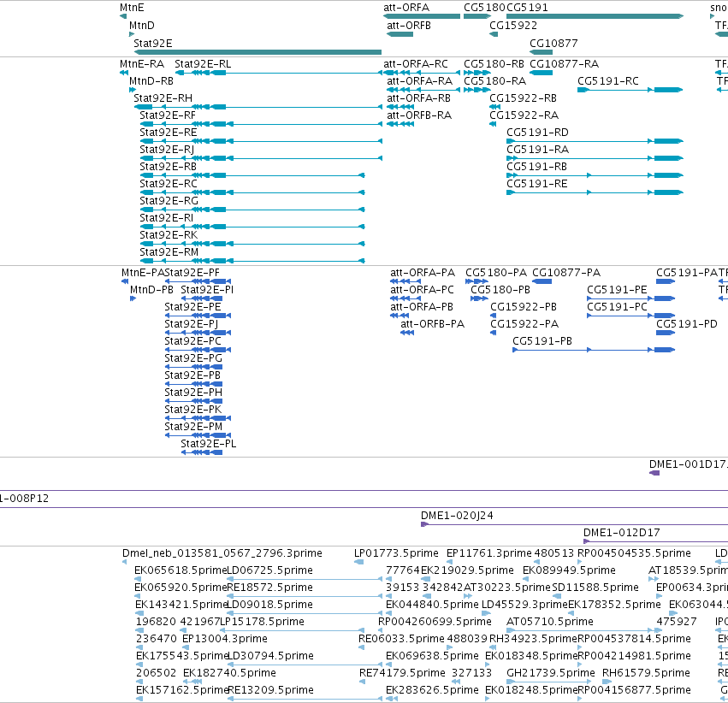
Task: Select transcript CG5180-RB
Action: click(477, 73)
